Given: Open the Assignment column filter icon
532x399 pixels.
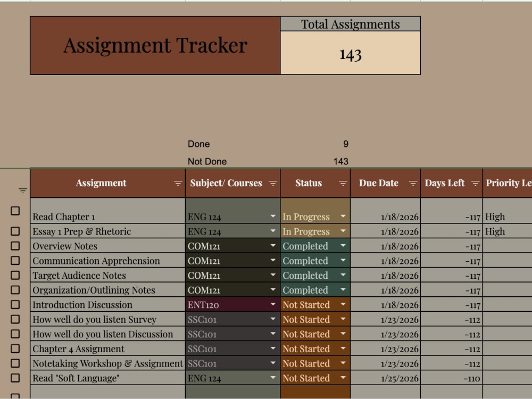Looking at the screenshot, I should coord(178,183).
